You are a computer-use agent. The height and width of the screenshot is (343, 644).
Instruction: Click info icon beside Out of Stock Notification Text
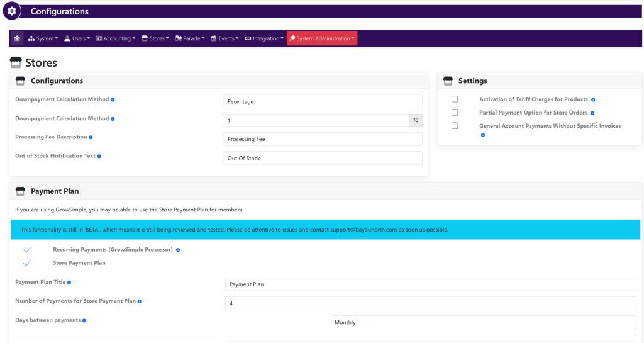[x=99, y=156]
